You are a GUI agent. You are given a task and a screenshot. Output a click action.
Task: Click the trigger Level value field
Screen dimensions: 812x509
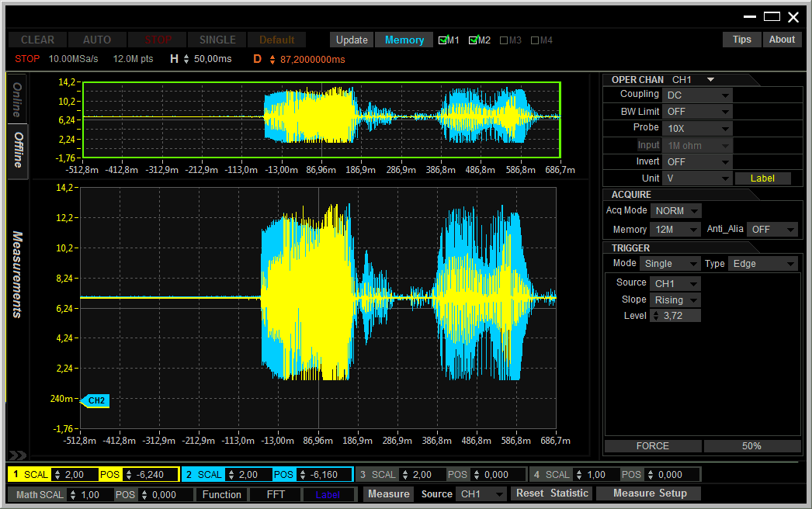(x=676, y=315)
